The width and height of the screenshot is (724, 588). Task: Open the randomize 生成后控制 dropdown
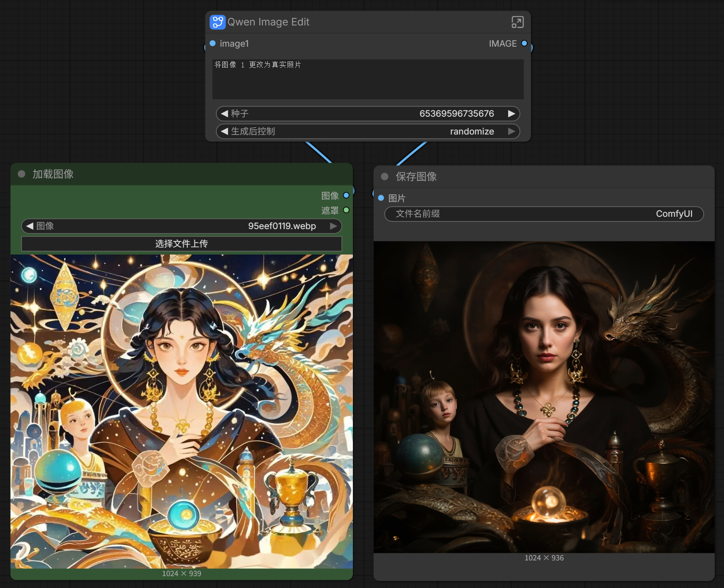point(472,132)
